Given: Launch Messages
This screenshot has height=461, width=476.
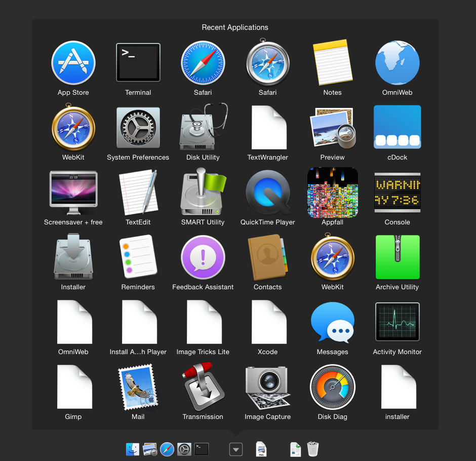Looking at the screenshot, I should coord(333,323).
